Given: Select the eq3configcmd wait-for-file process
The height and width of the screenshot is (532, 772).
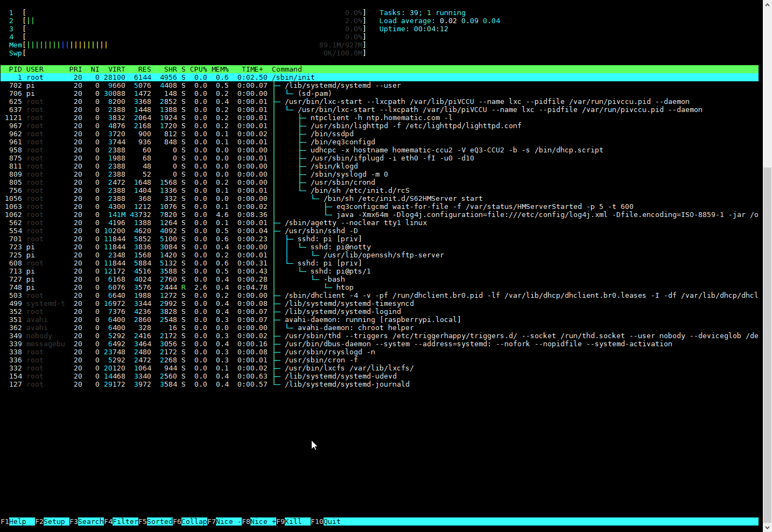Looking at the screenshot, I should [380, 207].
